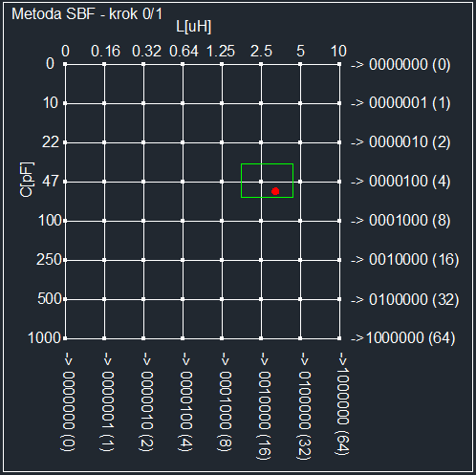Viewport: 476px width, 475px height.
Task: Click the Metoda SBF - krok 0/1 title
Action: tap(87, 14)
